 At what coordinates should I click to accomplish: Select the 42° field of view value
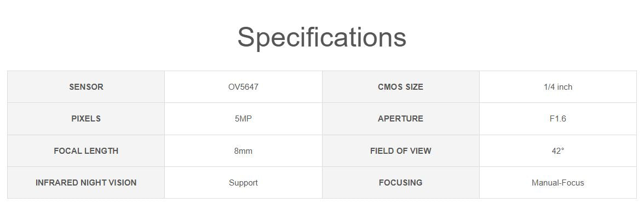557,151
